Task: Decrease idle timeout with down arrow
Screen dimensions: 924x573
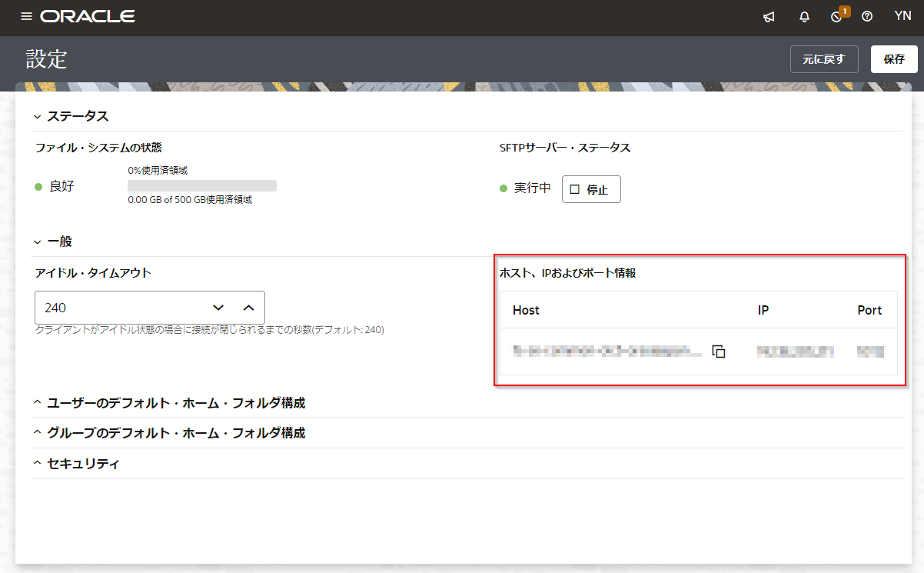Action: pos(218,308)
